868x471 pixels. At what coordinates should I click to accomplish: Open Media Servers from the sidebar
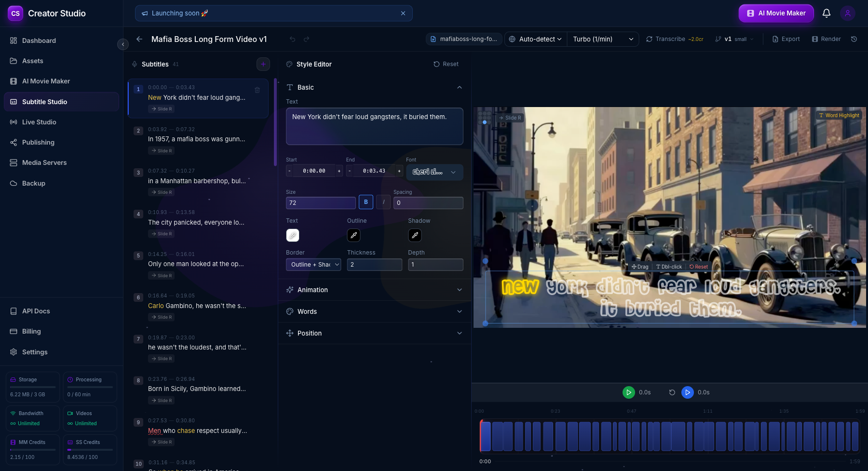click(x=13, y=162)
